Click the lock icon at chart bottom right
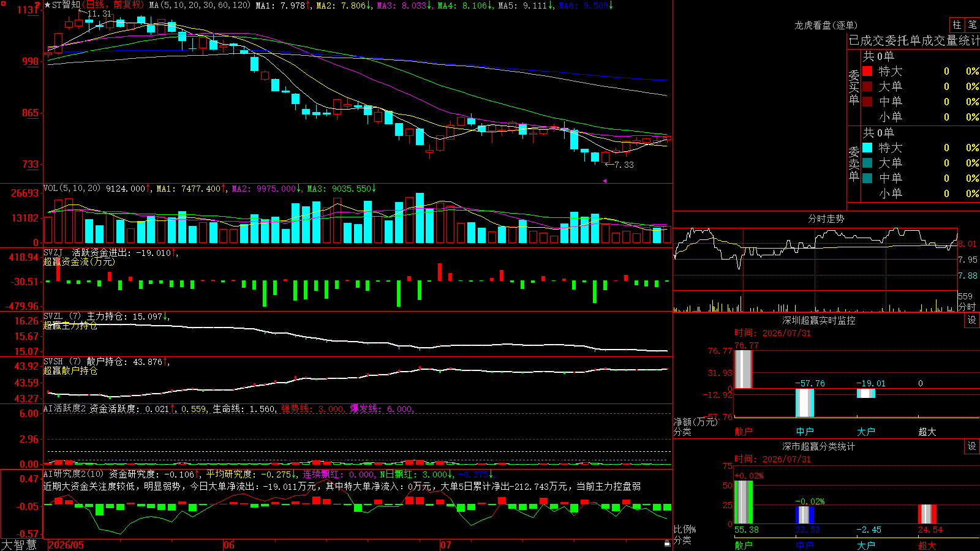Image resolution: width=980 pixels, height=551 pixels. [667, 544]
